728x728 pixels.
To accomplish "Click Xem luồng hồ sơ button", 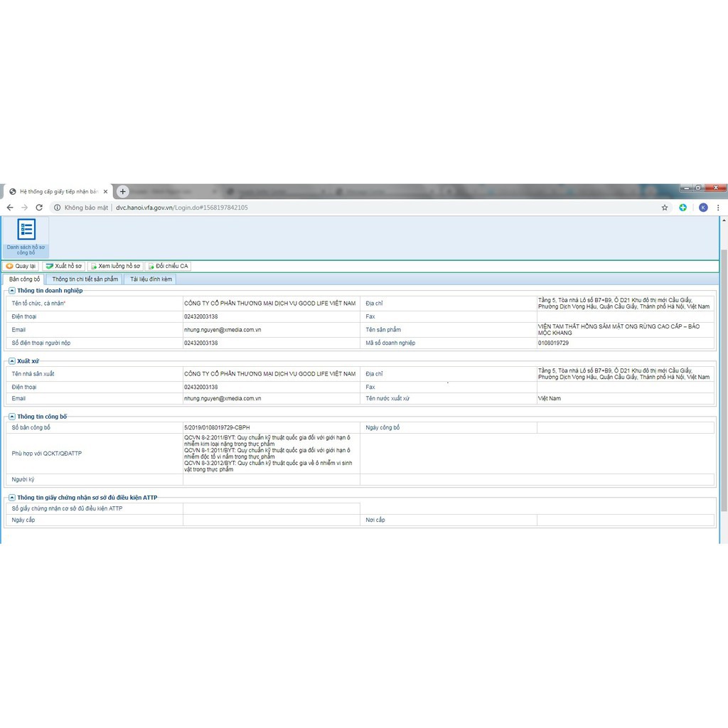I will tap(114, 266).
